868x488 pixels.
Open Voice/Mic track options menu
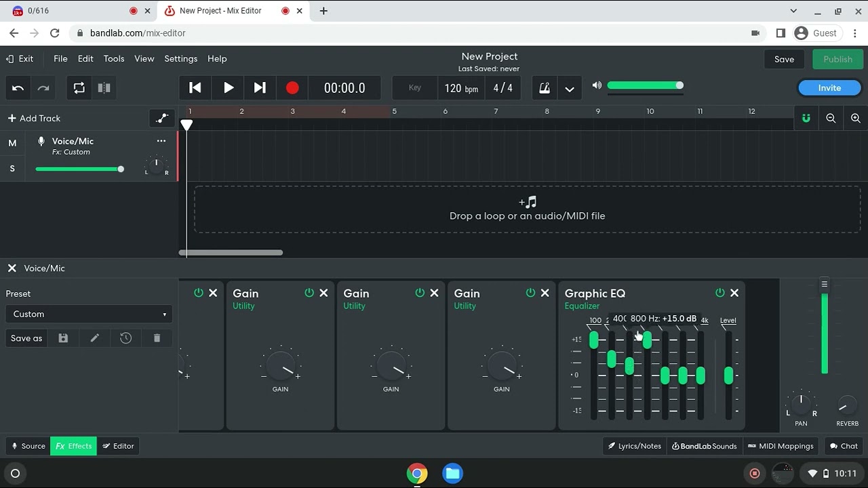click(x=161, y=141)
